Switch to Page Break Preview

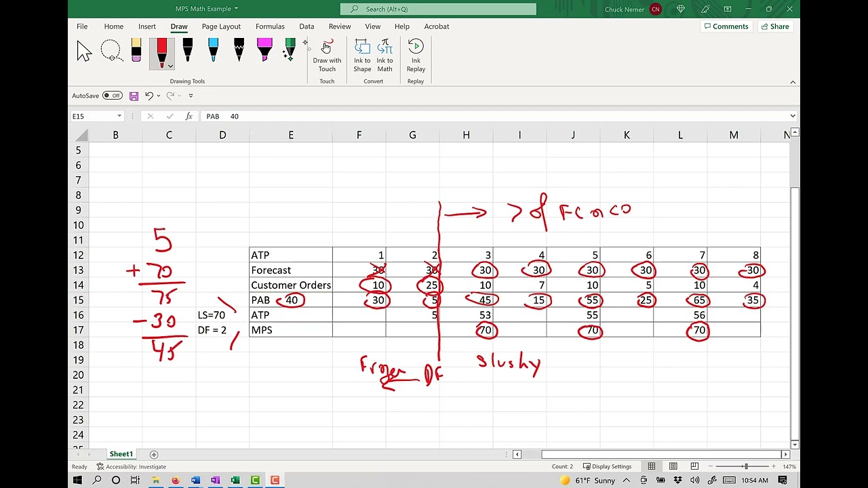click(x=694, y=466)
